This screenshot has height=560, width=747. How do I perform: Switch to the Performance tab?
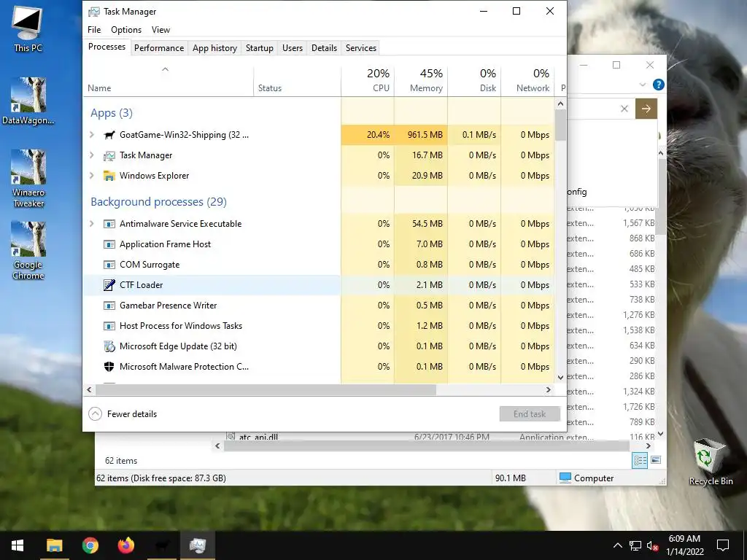(158, 48)
